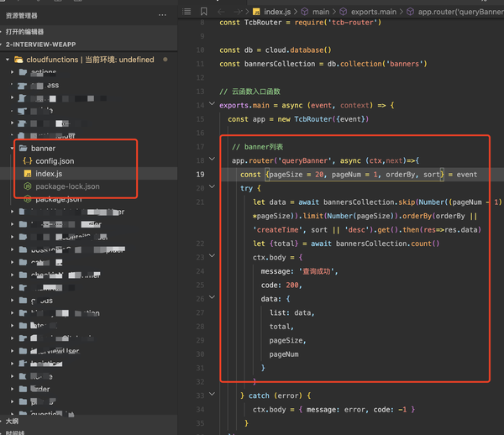Collapse the cloudfunctions folder
Screen dimensions: 504x435
[x=8, y=60]
